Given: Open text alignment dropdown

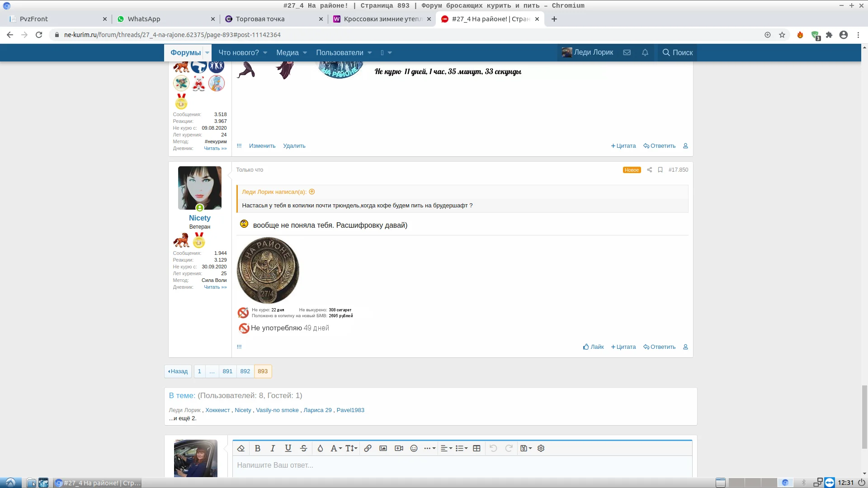Looking at the screenshot, I should 446,448.
